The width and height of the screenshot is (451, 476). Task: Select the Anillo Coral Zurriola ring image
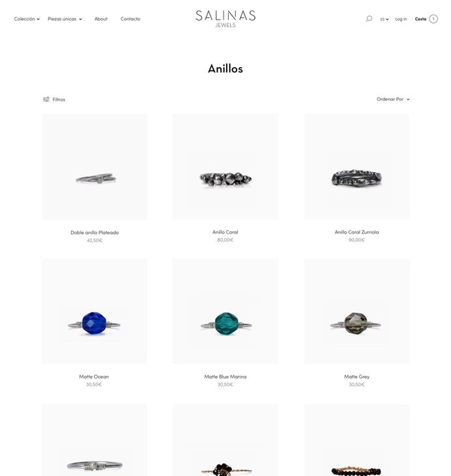(x=356, y=166)
